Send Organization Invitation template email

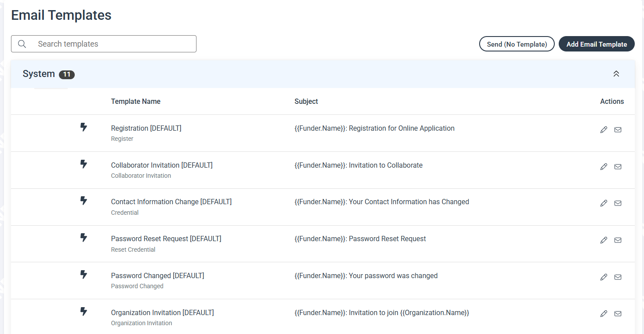point(618,313)
